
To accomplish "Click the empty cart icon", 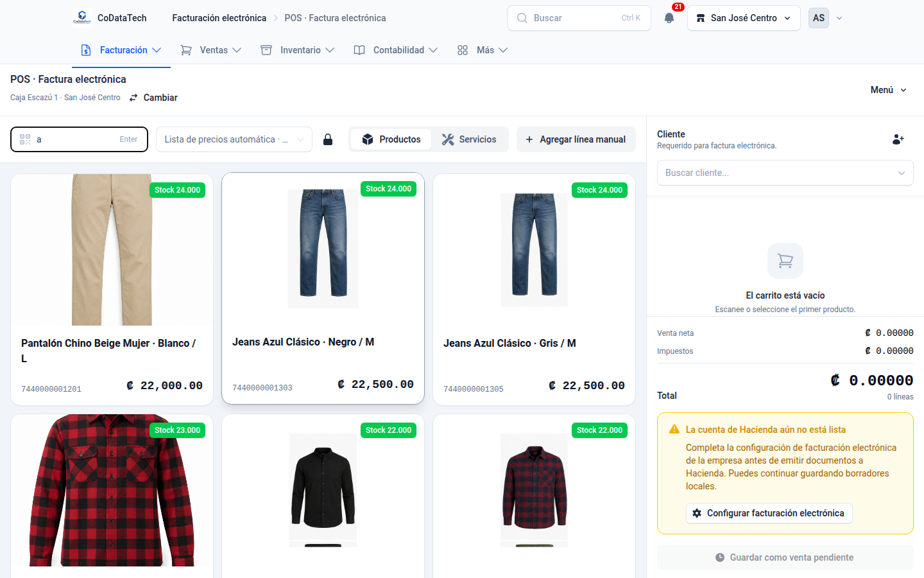I will 785,261.
